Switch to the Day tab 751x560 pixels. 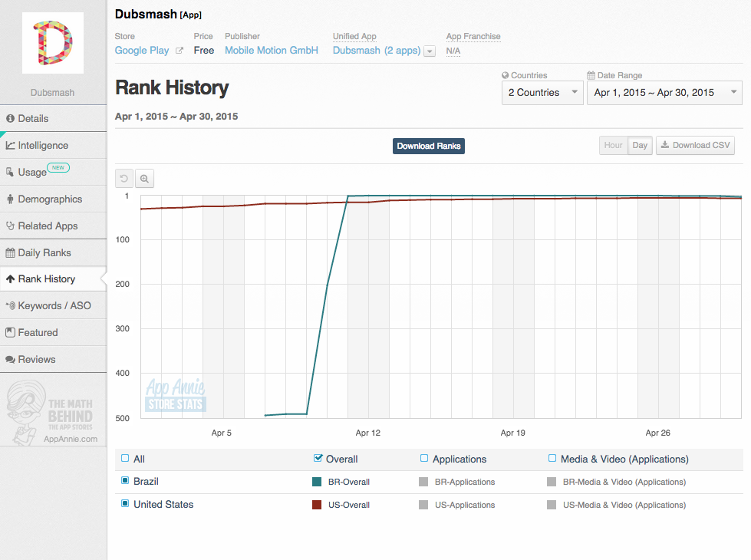(x=640, y=145)
